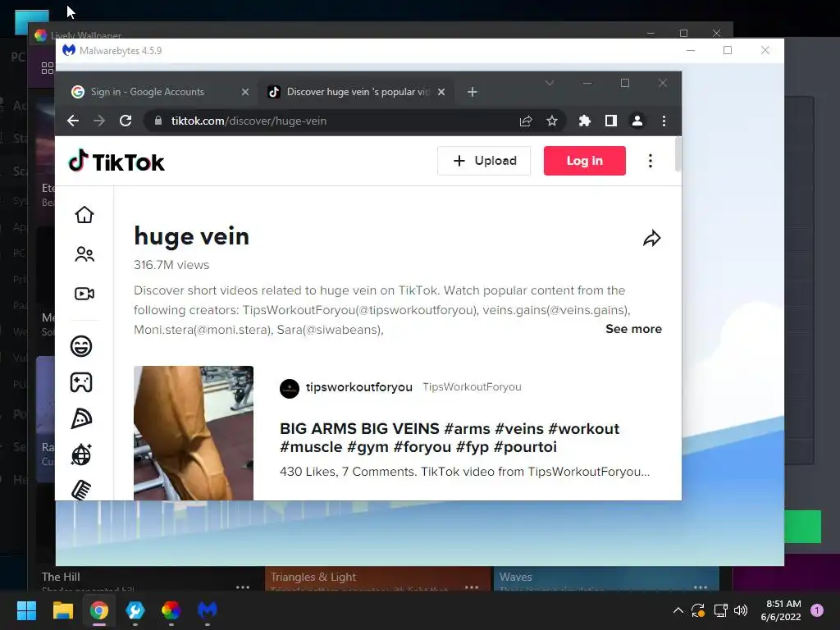Open TikTok home (For You) sidebar icon

(x=84, y=215)
